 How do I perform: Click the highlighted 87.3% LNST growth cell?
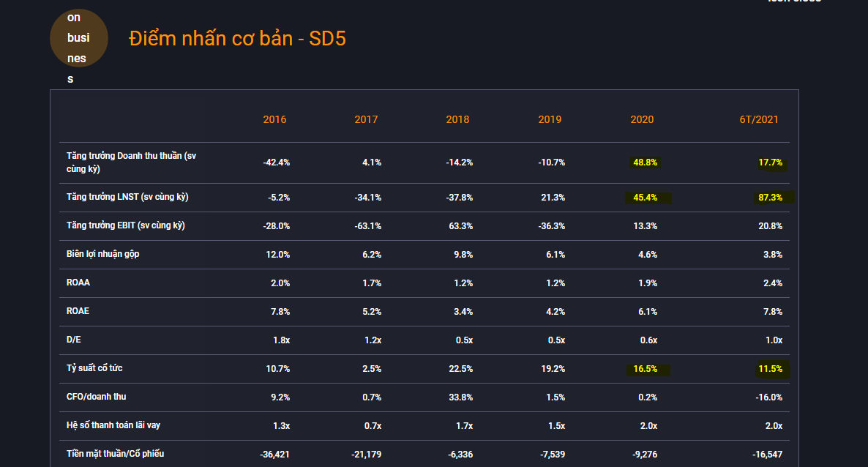coord(771,198)
